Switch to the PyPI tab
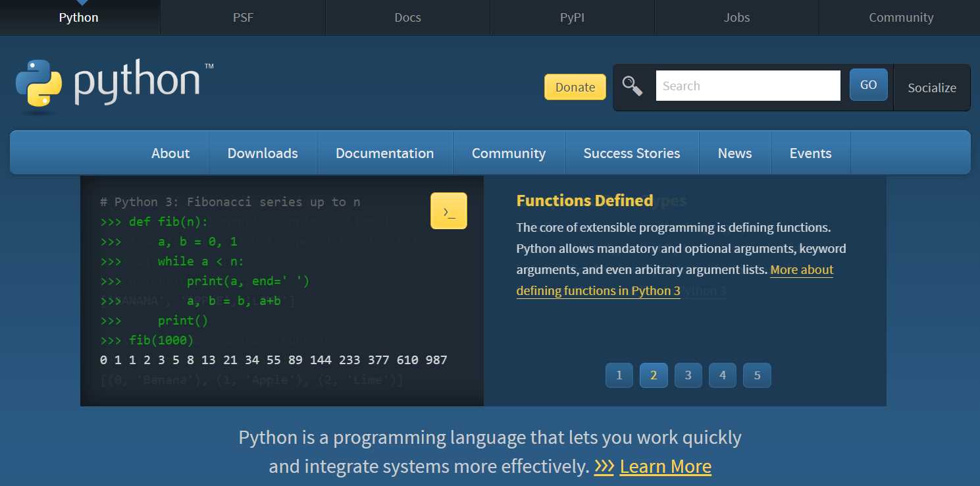This screenshot has height=486, width=980. pos(572,17)
